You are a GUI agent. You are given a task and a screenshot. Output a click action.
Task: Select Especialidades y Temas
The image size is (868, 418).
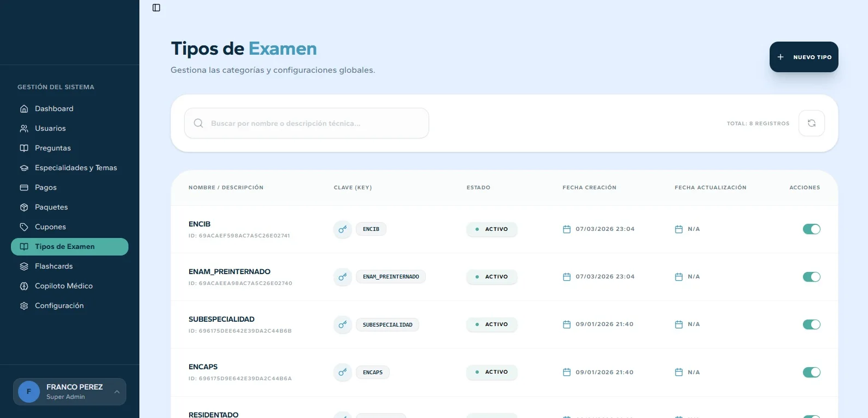pos(69,167)
